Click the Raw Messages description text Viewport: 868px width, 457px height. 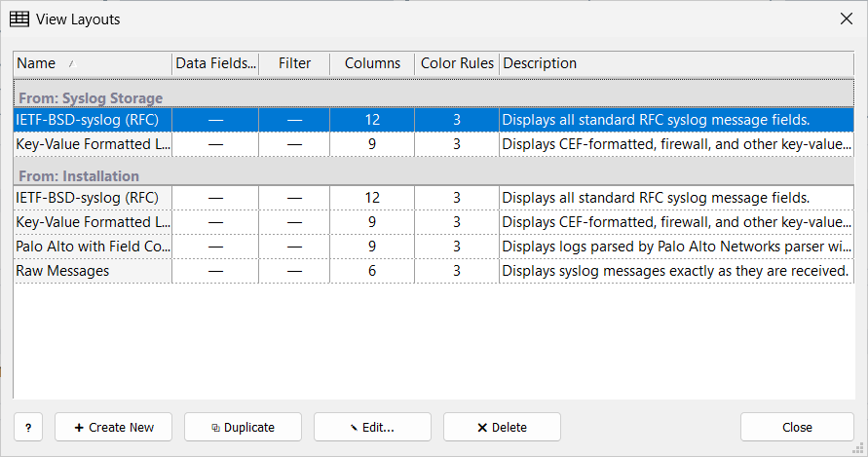pyautogui.click(x=675, y=271)
